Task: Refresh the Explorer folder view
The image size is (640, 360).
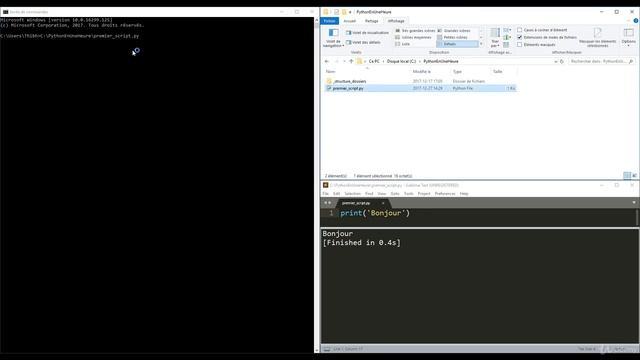Action: [562, 61]
